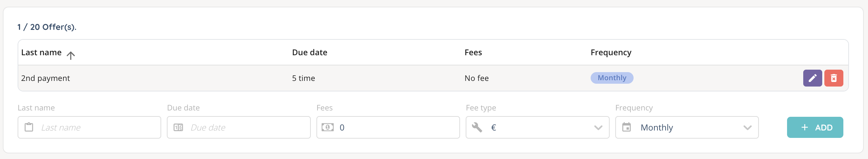Delete the 2nd payment offer
Image resolution: width=868 pixels, height=159 pixels.
(834, 78)
